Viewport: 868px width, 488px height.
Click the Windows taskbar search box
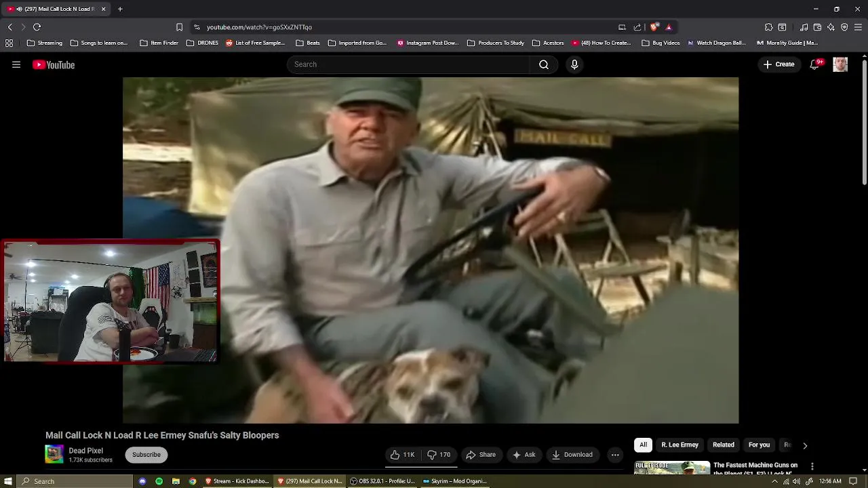click(76, 481)
